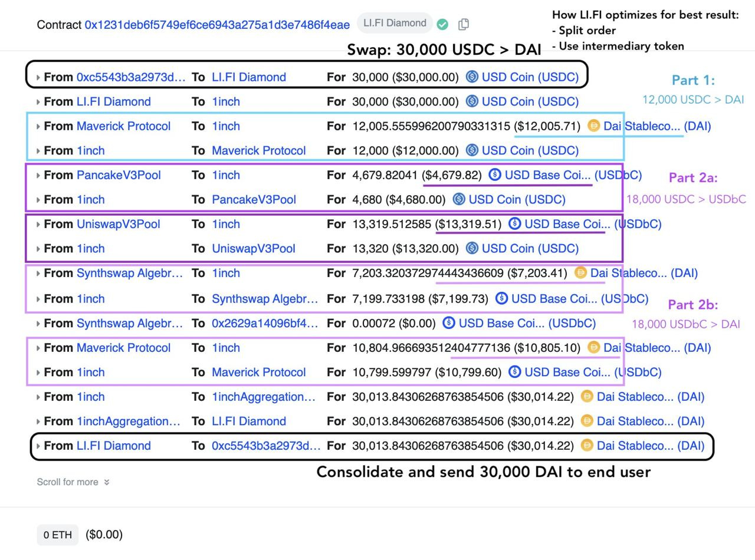The height and width of the screenshot is (560, 755).
Task: Open recipient address 0x2629a14096bf4
Action: [265, 323]
